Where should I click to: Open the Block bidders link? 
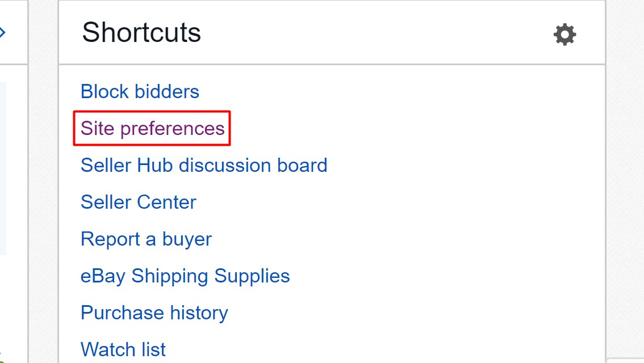140,91
